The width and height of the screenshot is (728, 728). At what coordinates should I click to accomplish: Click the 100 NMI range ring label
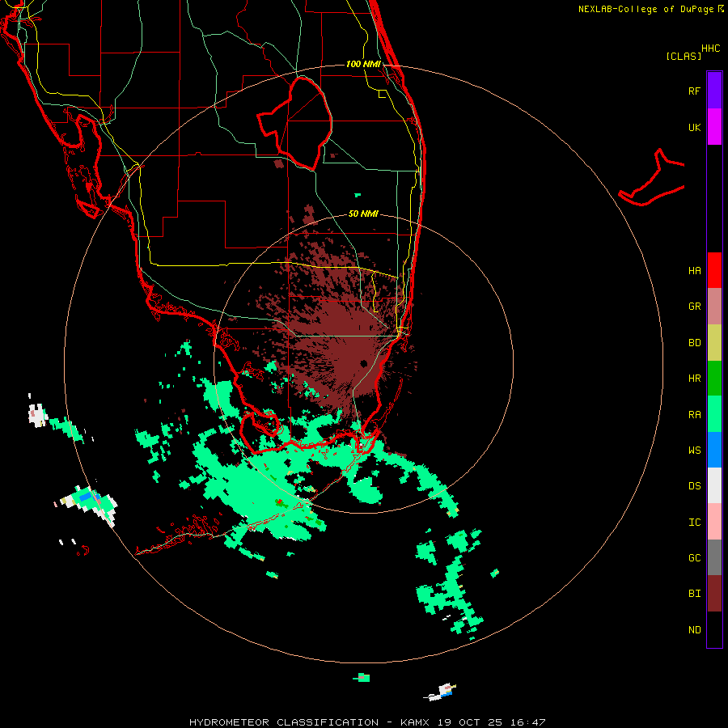pos(363,64)
